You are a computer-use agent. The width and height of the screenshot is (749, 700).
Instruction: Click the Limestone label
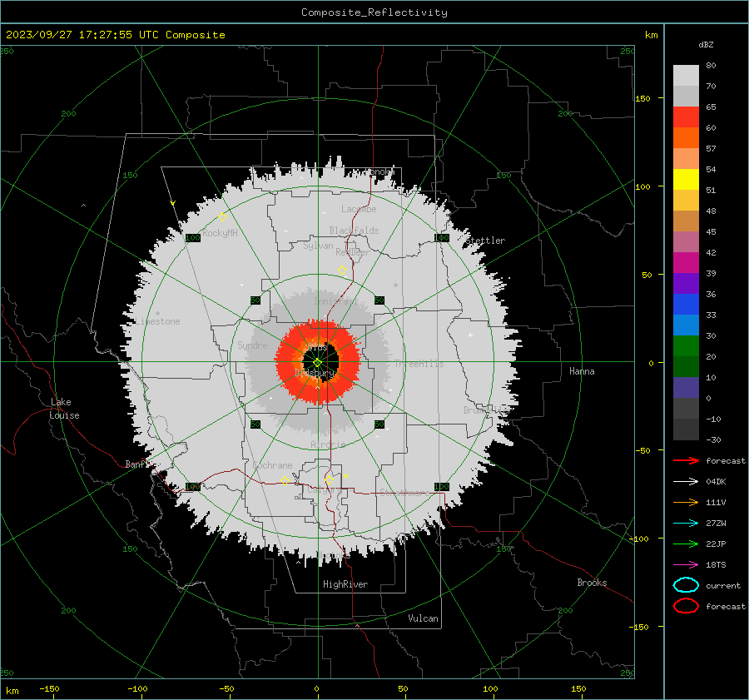coord(157,321)
